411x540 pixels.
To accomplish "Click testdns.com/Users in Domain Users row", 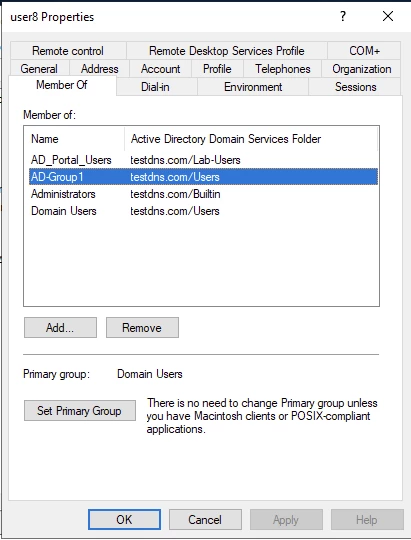I will [x=175, y=211].
